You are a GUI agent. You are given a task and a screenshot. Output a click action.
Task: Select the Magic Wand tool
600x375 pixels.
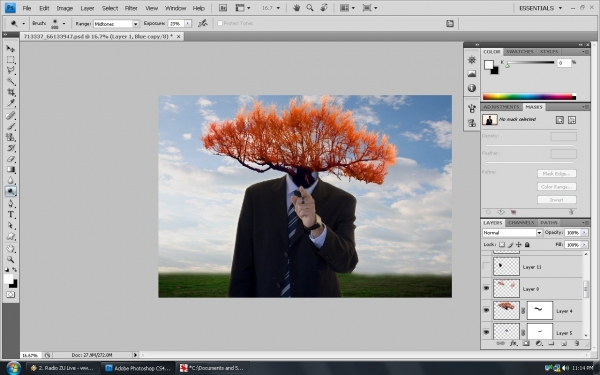[x=10, y=82]
